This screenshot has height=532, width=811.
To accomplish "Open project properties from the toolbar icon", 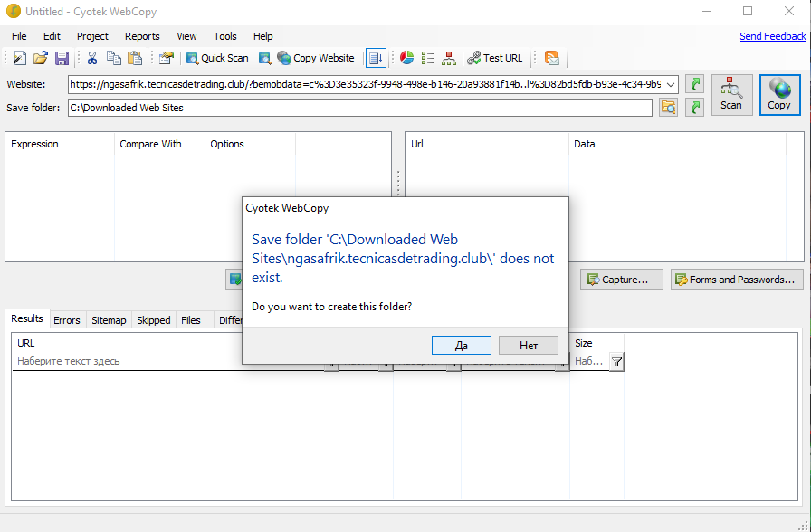I will click(166, 58).
